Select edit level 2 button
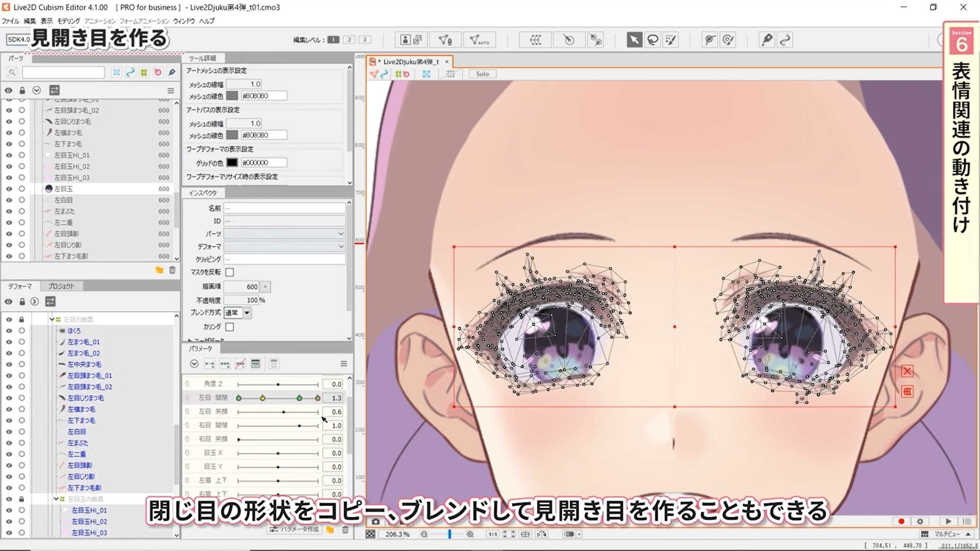Viewport: 980px width, 551px height. pos(349,40)
